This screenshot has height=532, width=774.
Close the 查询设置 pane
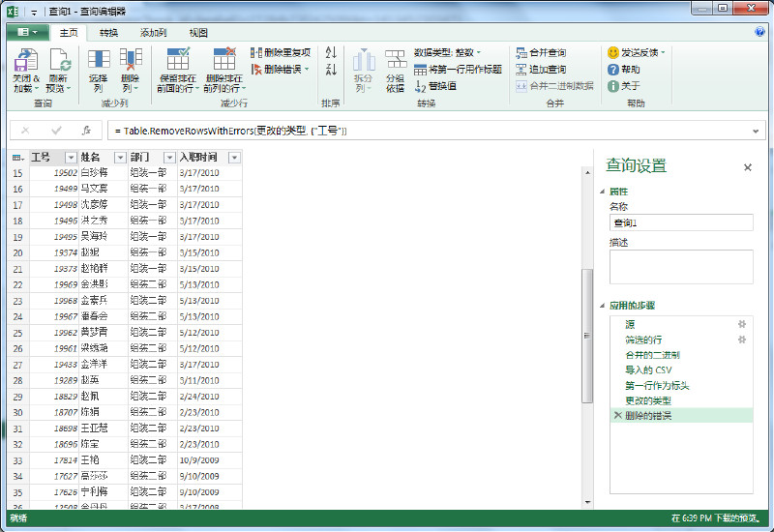pos(747,167)
